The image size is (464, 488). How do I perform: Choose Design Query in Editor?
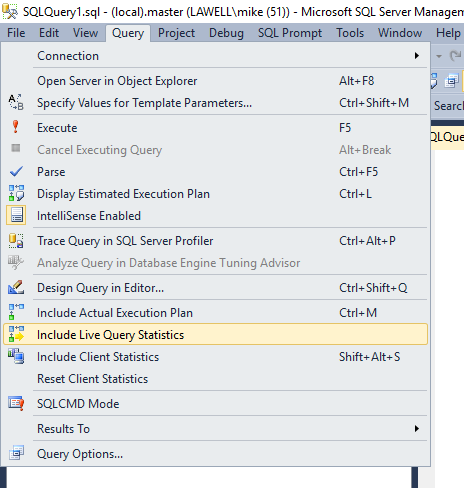click(215, 288)
